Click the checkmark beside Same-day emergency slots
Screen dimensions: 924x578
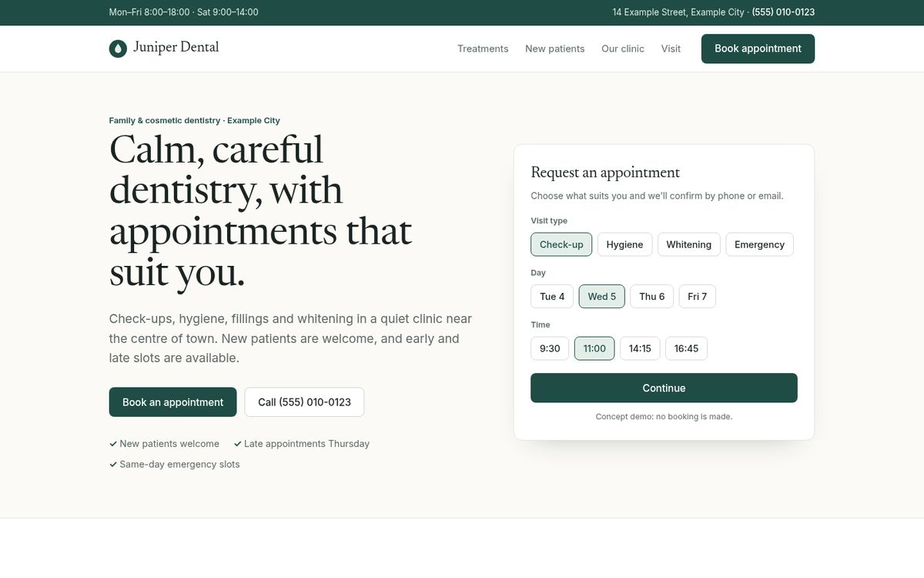(113, 465)
